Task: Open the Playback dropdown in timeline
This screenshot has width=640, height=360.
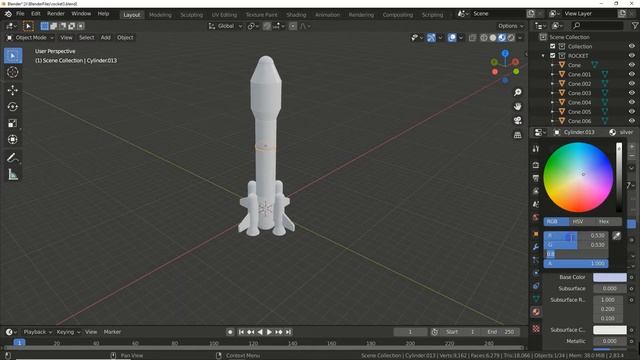Action: point(37,332)
